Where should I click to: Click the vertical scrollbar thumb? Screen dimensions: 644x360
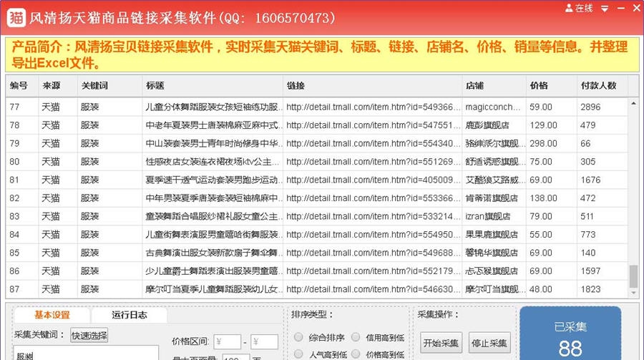[x=633, y=276]
